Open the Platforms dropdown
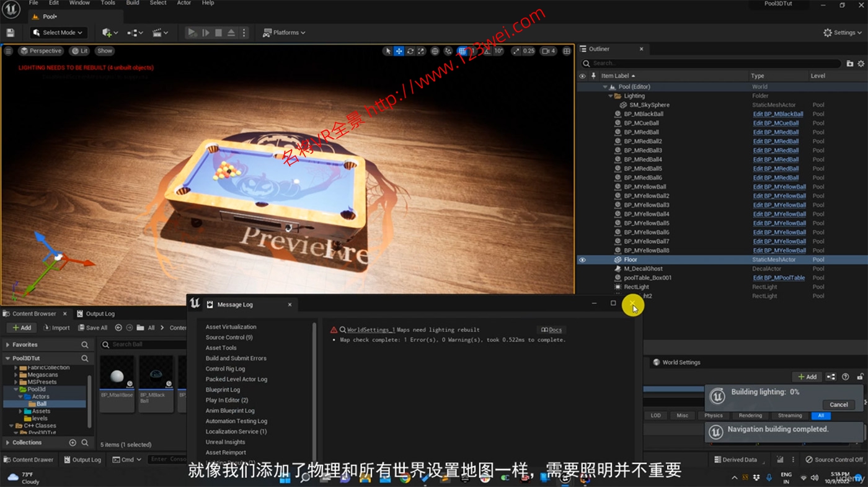Viewport: 868px width, 487px height. pos(283,32)
